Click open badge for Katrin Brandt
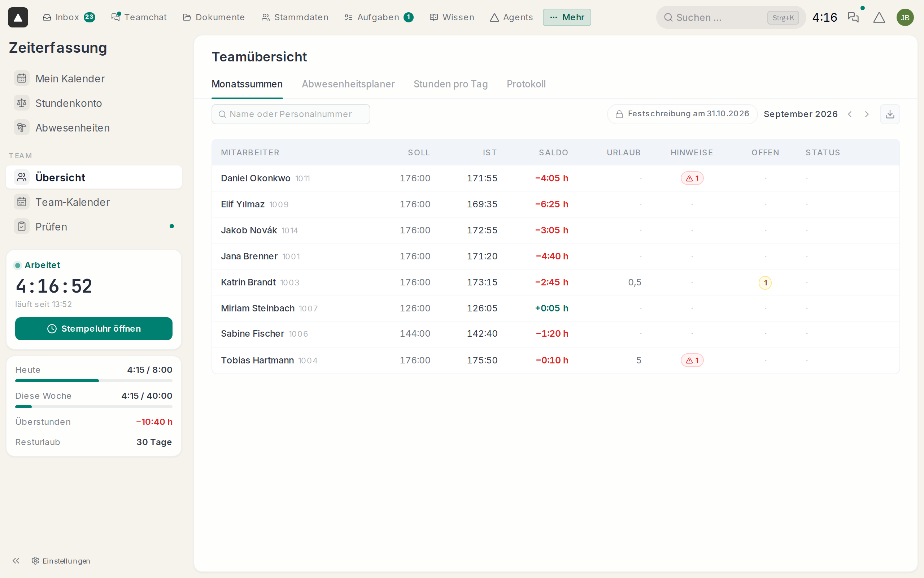Screen dimensions: 924x578 [765, 283]
